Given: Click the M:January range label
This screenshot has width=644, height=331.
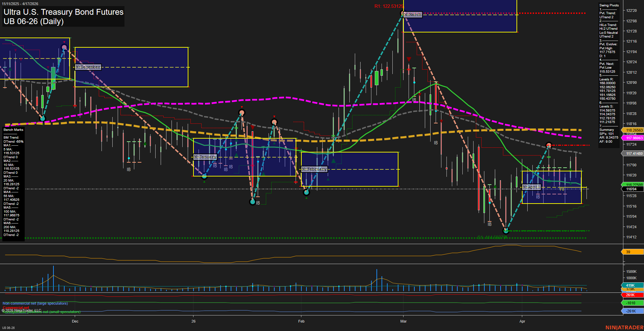Looking at the screenshot, I should pos(205,157).
